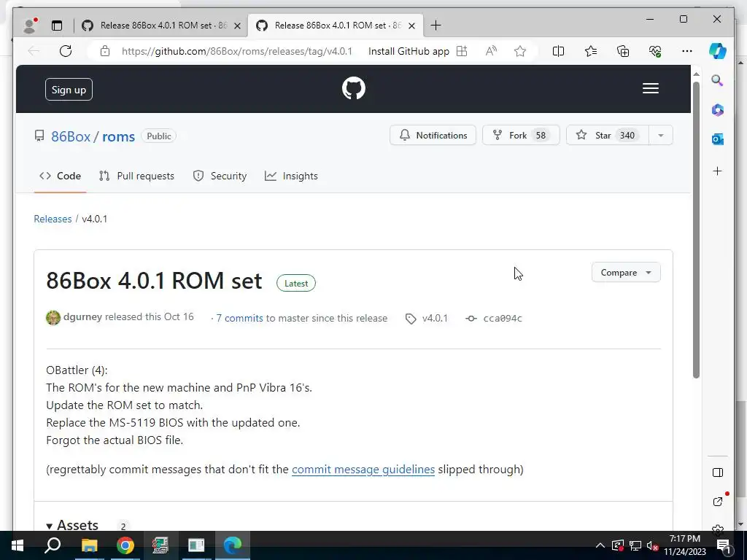
Task: Open the 86Box organization link
Action: [71, 136]
